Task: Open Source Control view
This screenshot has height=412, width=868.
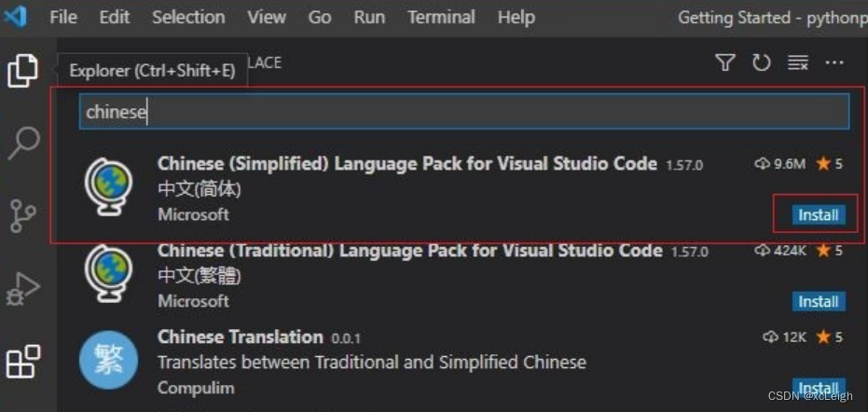Action: [x=23, y=216]
